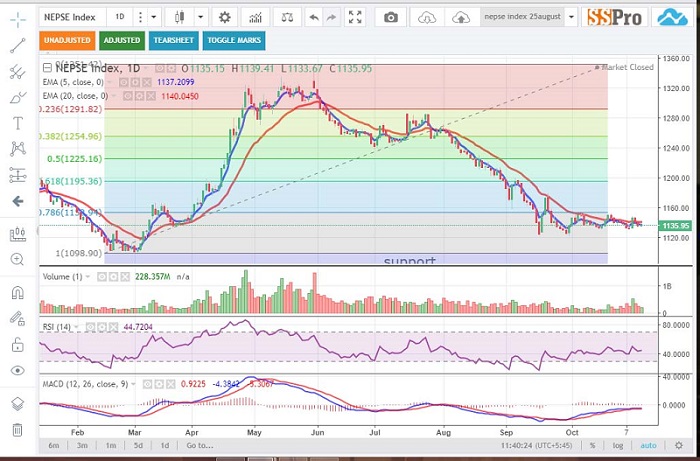Open chart properties gear in top toolbar
The width and height of the screenshot is (700, 461).
pos(225,17)
